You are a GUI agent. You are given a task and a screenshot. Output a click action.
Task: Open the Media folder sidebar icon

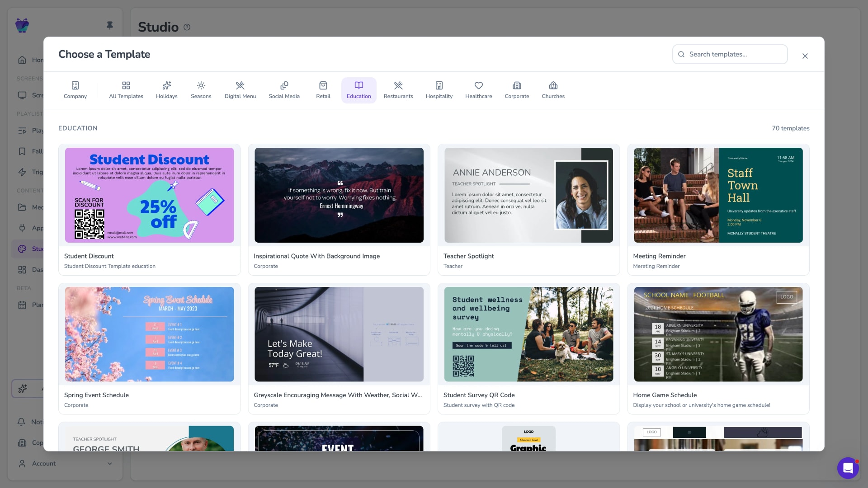22,207
